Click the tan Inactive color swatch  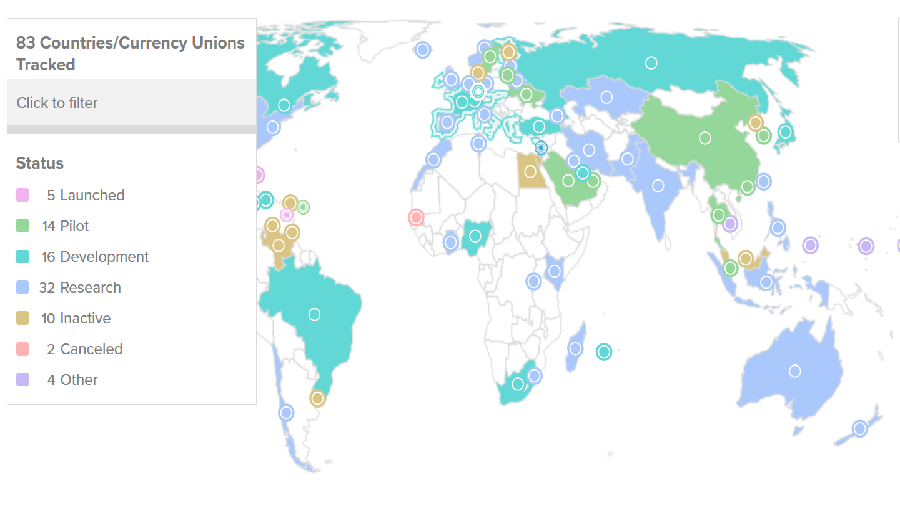point(22,318)
